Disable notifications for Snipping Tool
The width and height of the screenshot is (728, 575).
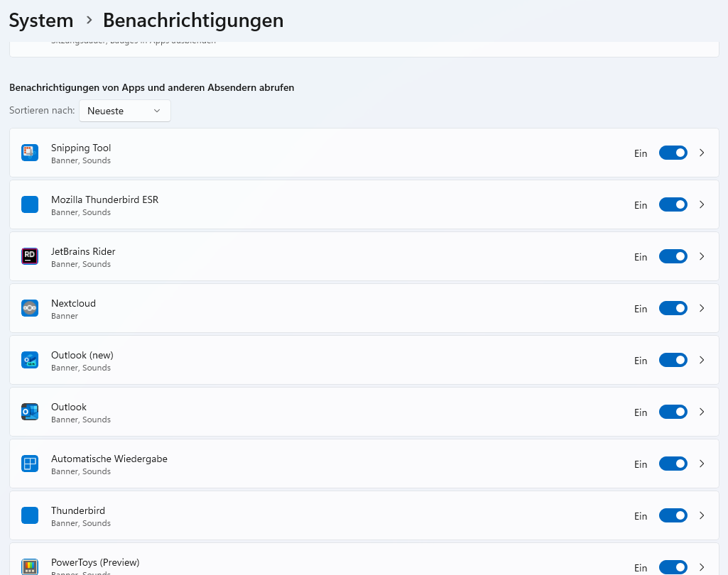click(673, 153)
